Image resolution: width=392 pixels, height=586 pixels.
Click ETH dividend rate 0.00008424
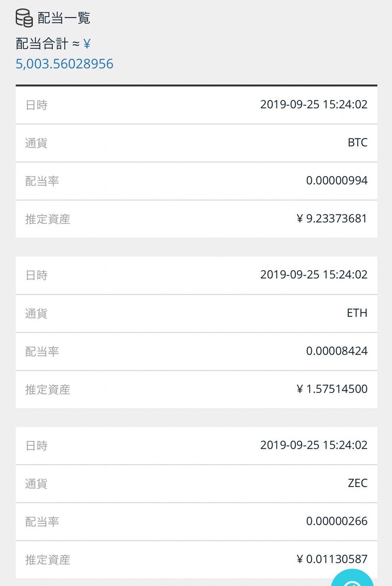coord(337,351)
